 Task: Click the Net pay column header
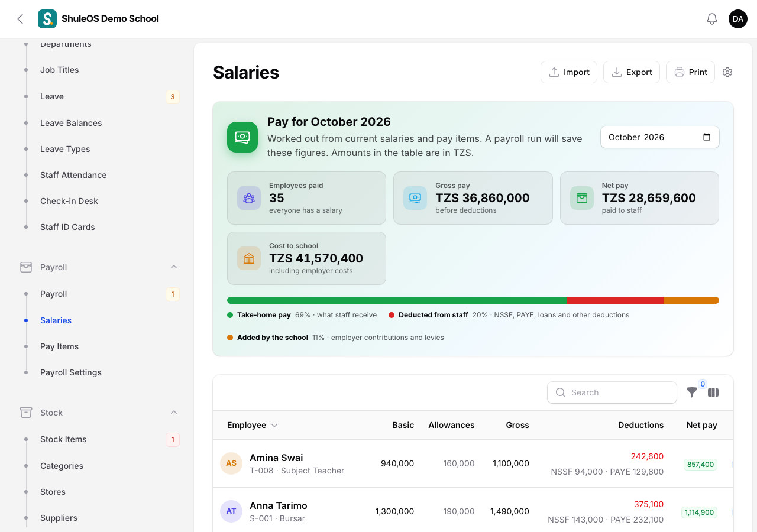702,425
